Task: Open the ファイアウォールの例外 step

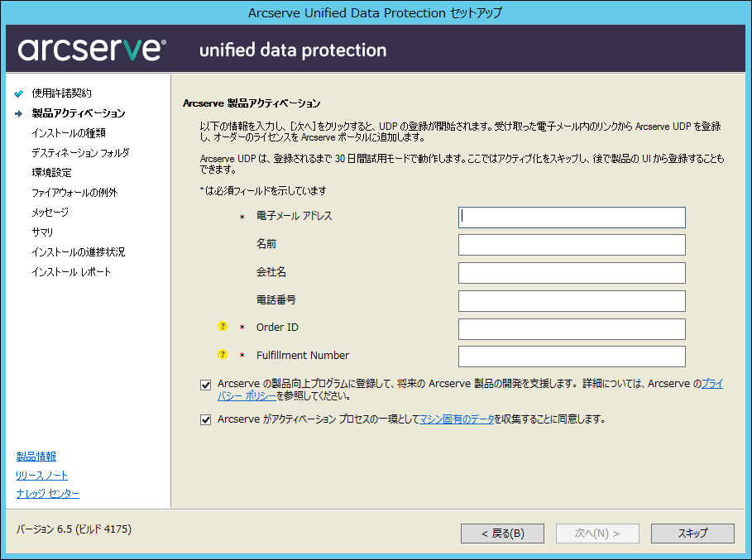Action: [74, 192]
